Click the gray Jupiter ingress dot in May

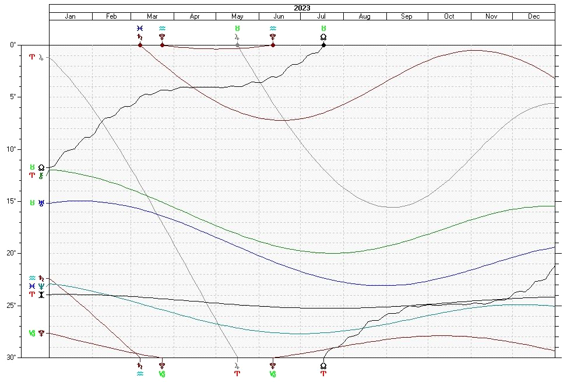pyautogui.click(x=237, y=45)
